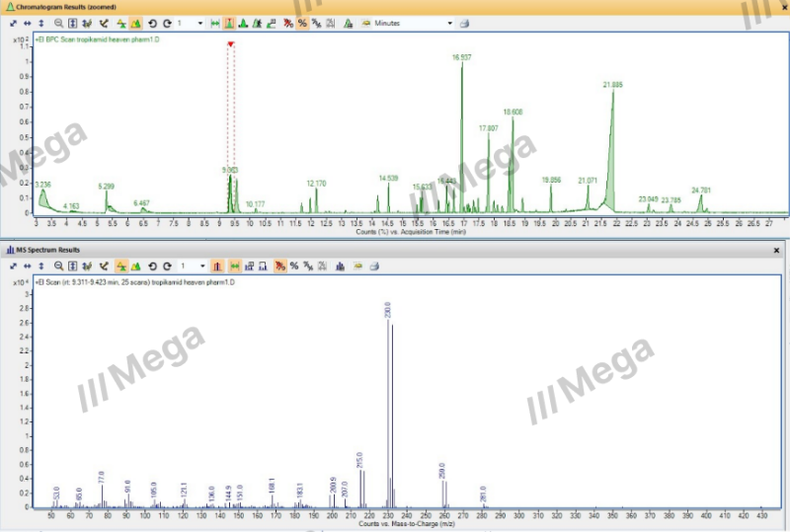Click the zoom out magnifier in Chromatogram toolbar
790x532 pixels.
click(x=59, y=22)
